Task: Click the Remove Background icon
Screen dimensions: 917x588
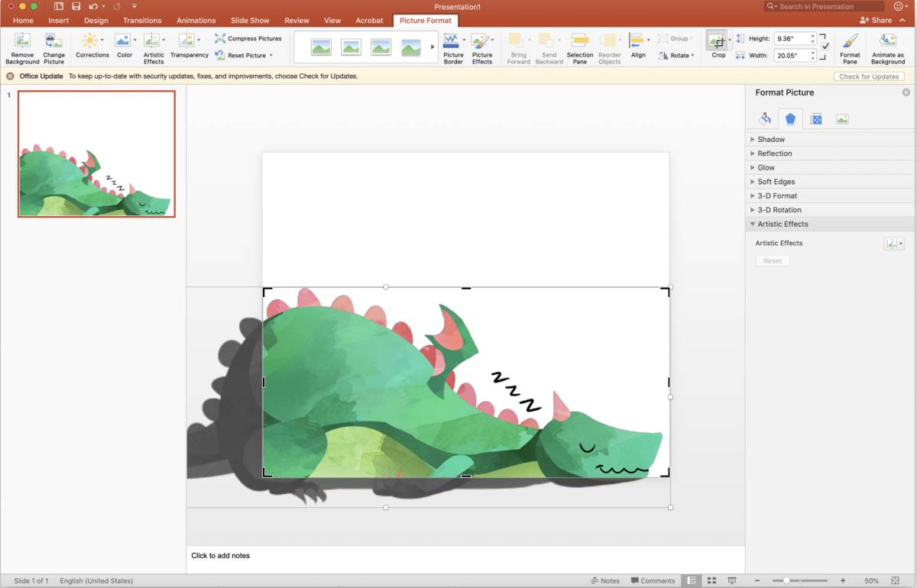Action: coord(22,48)
